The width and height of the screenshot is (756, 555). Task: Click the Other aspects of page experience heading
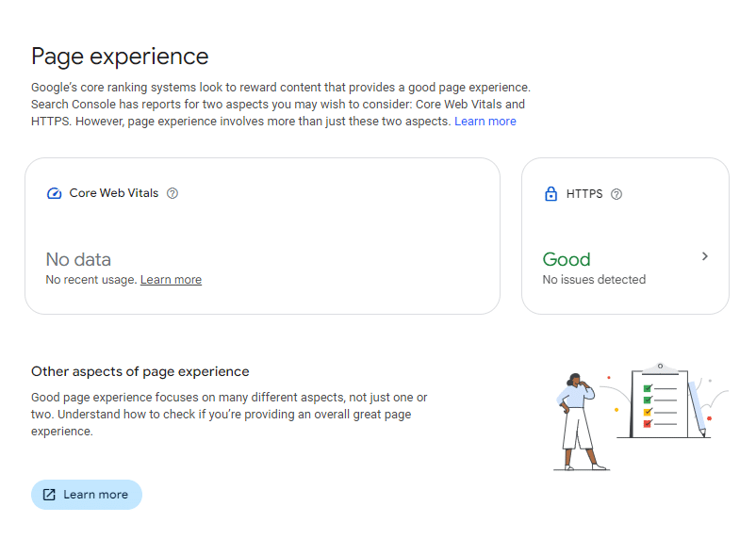140,371
